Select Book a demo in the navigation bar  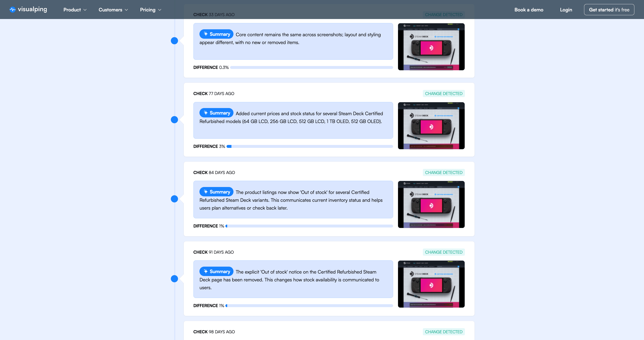(x=529, y=9)
